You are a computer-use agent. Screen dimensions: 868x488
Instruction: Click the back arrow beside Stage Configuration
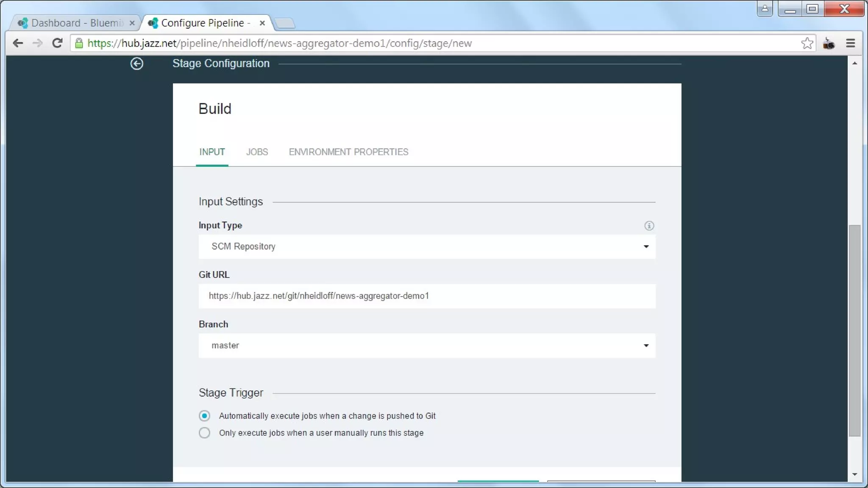point(136,64)
